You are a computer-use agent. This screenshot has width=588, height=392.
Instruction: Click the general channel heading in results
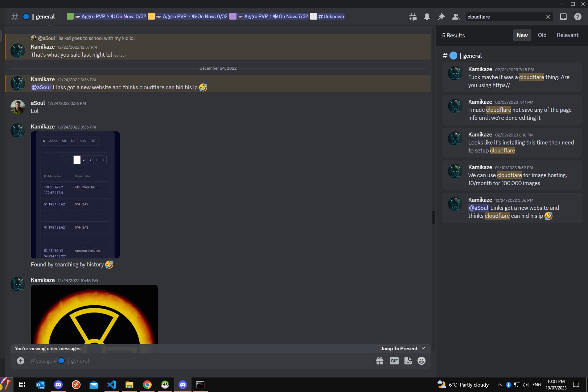pos(462,56)
